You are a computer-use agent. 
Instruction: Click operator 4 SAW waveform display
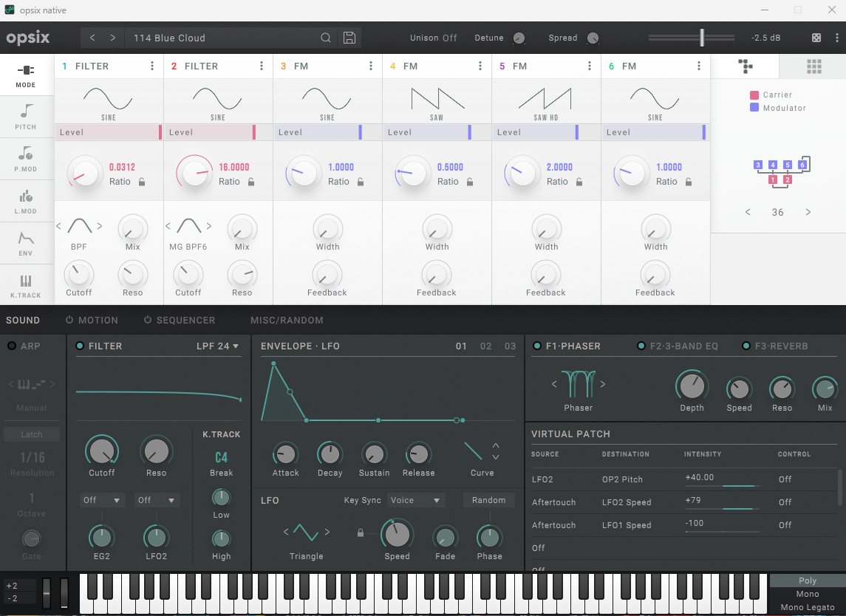(x=437, y=101)
